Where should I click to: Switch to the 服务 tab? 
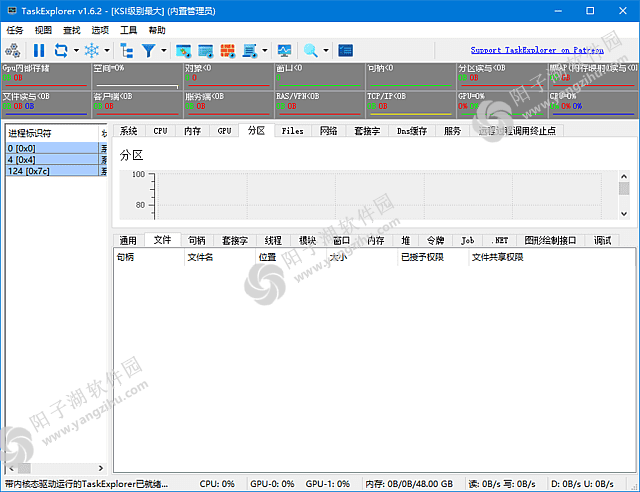pos(452,131)
